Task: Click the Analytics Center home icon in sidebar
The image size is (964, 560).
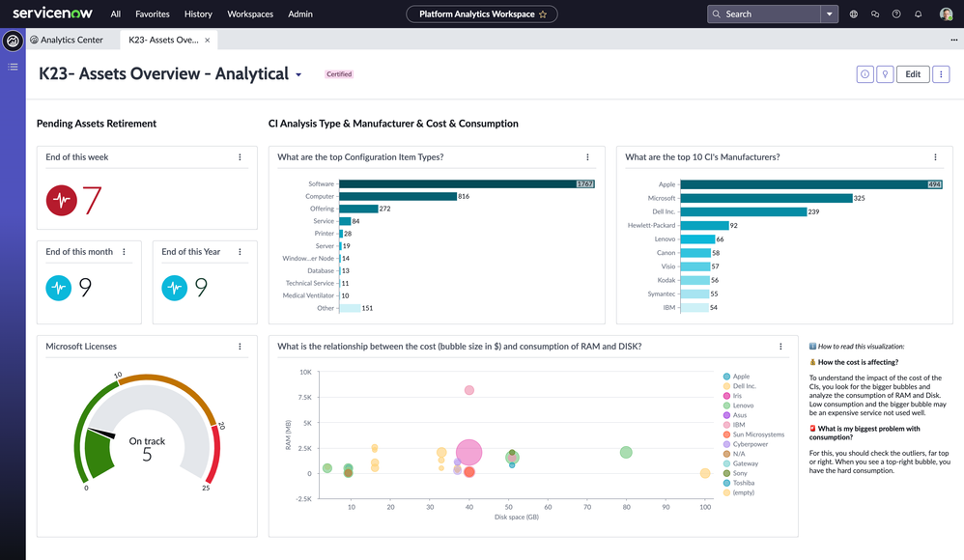Action: coord(13,42)
